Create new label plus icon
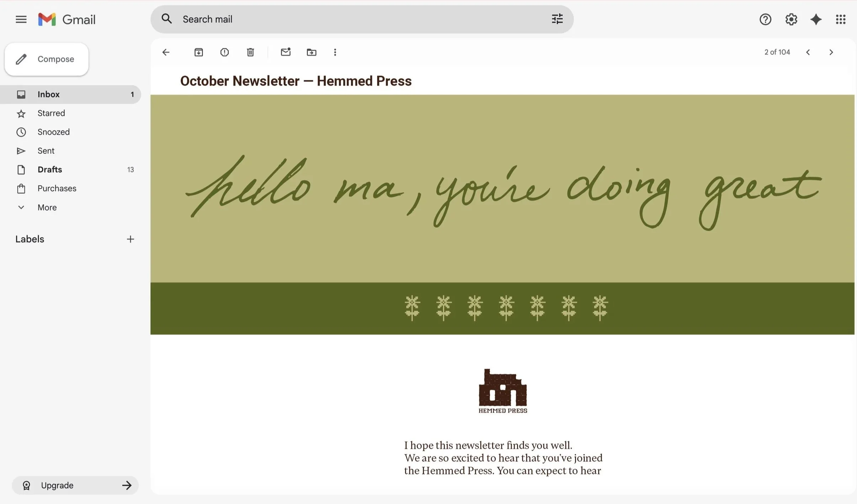Screen dimensions: 857x504 pyautogui.click(x=131, y=239)
